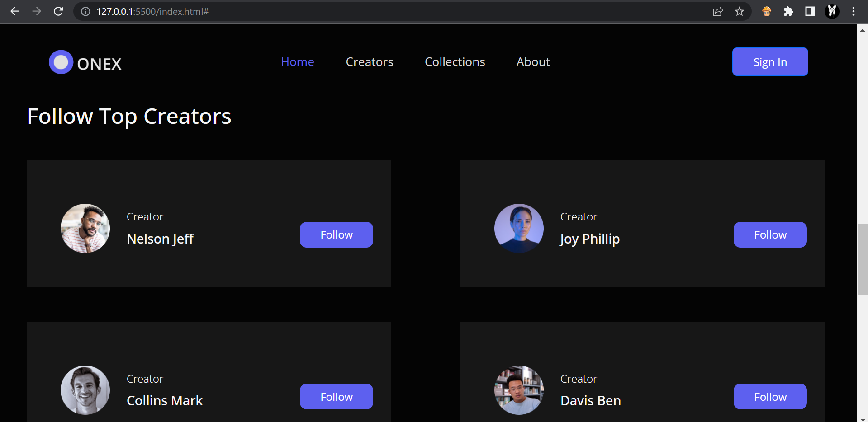The image size is (868, 422).
Task: Open the three-dot browser menu
Action: [x=854, y=12]
